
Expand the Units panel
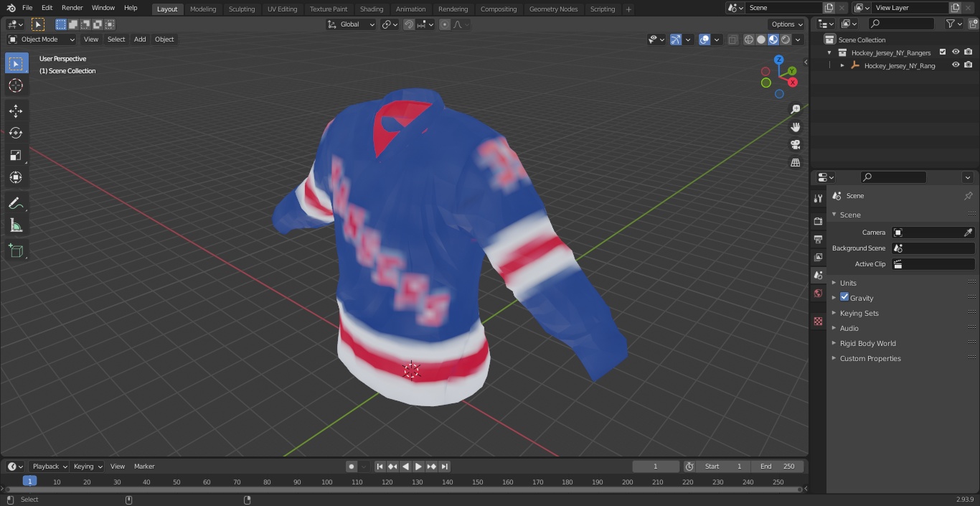point(848,283)
